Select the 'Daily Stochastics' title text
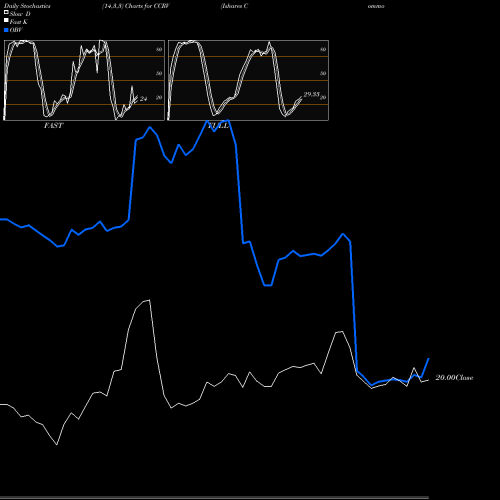The image size is (500, 500). [x=27, y=6]
